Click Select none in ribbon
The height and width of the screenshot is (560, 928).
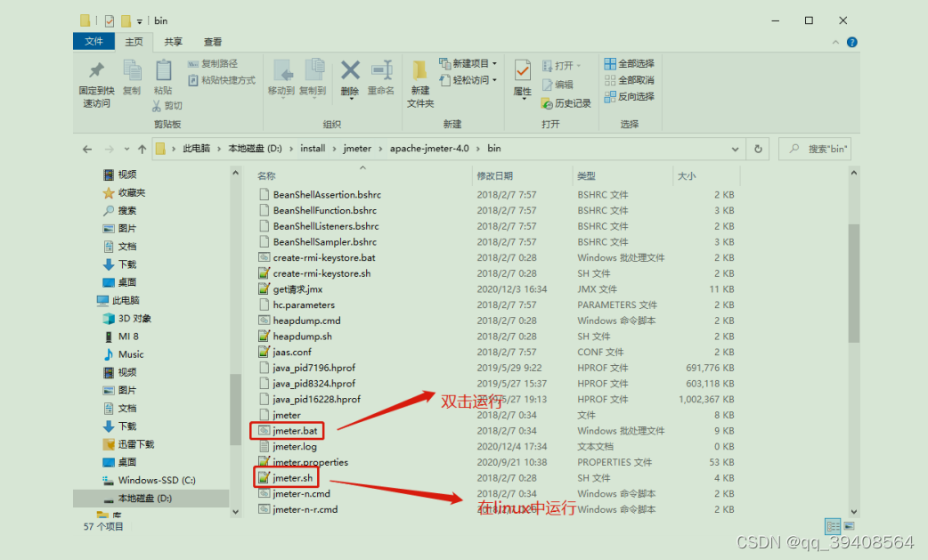pos(629,80)
